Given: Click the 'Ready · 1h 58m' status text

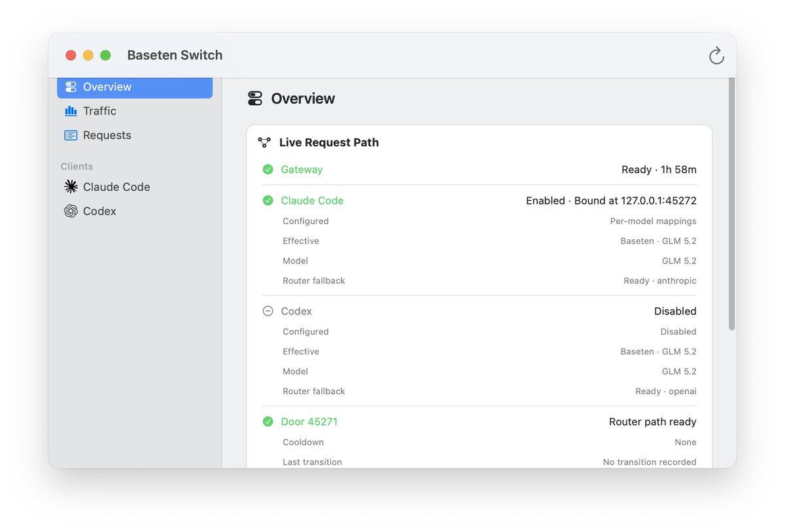Looking at the screenshot, I should (x=659, y=169).
